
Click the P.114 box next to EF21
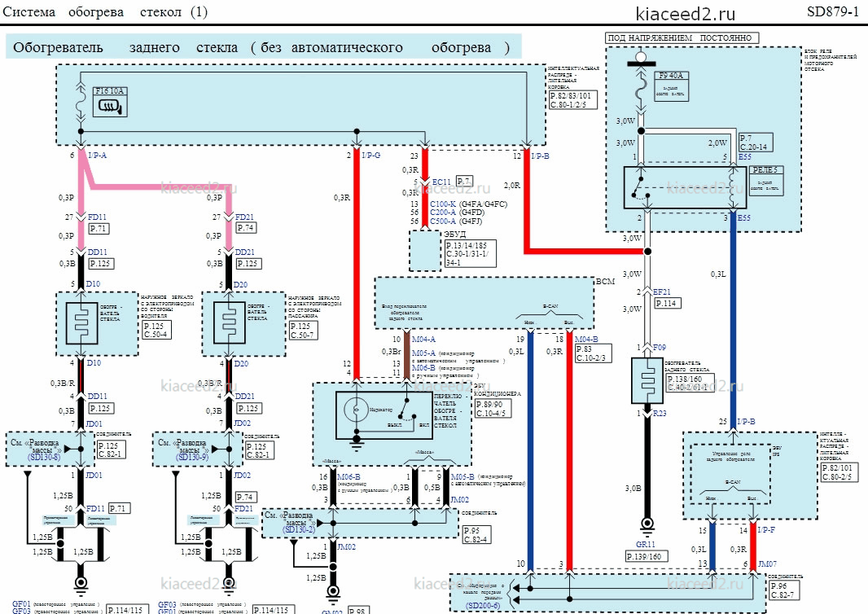(667, 304)
